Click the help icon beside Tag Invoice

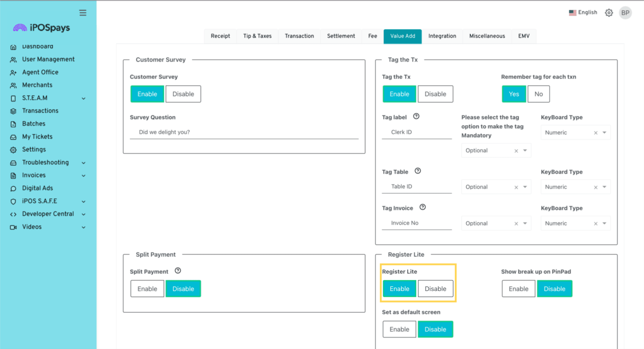point(423,207)
